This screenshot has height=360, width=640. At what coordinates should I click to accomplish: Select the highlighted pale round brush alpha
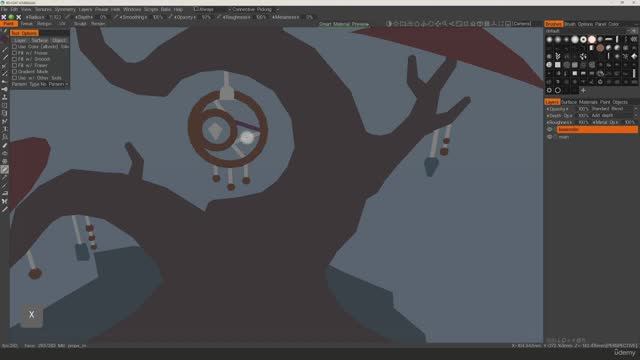[592, 40]
